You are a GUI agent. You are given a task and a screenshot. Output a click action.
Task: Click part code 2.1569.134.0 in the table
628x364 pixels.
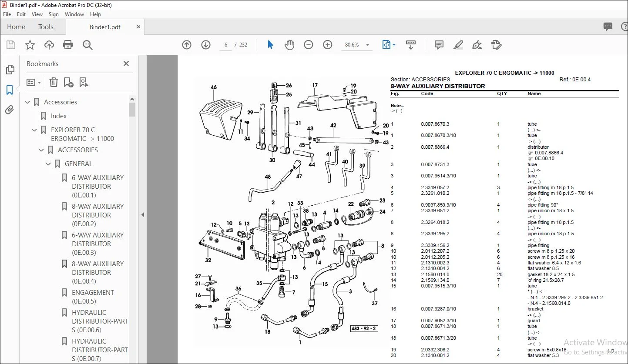click(x=435, y=281)
